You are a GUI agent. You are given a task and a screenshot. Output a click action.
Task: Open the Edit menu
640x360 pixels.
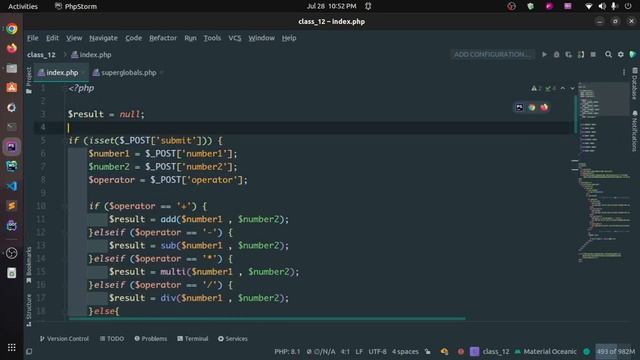[x=52, y=38]
